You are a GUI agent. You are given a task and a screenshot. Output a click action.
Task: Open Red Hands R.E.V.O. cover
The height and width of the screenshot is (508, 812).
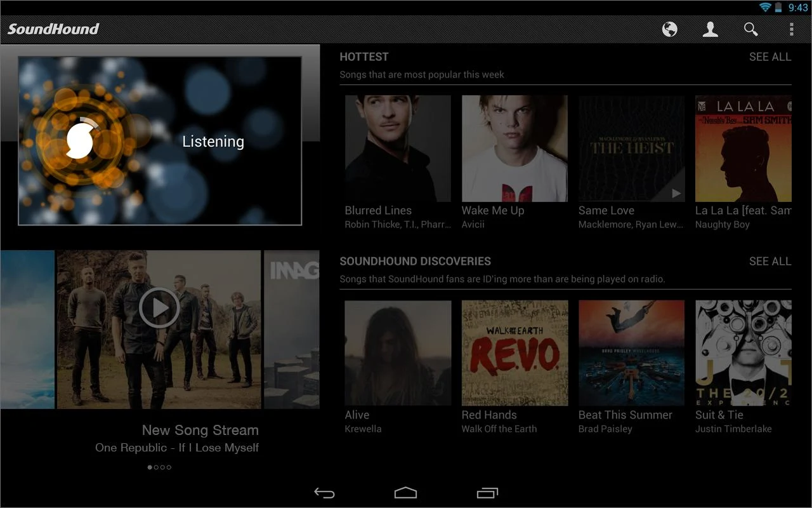coord(514,353)
